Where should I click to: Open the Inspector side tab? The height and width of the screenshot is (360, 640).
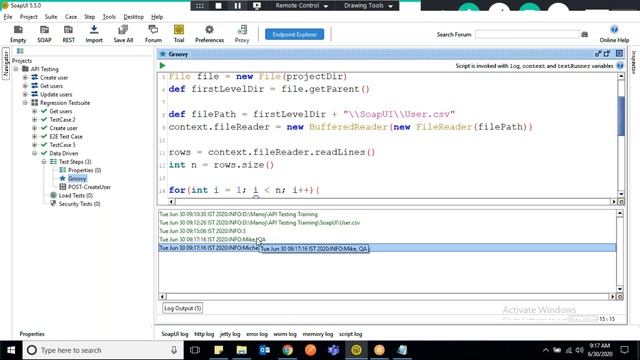[x=634, y=62]
